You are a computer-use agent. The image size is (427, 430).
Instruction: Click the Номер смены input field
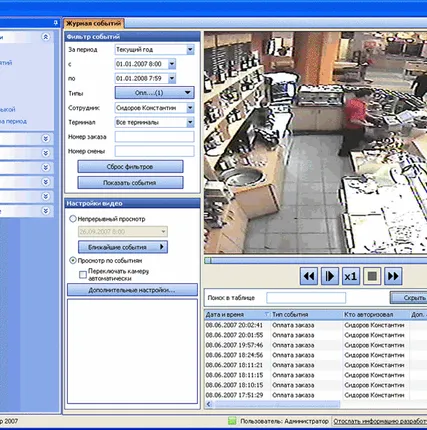[x=154, y=151]
